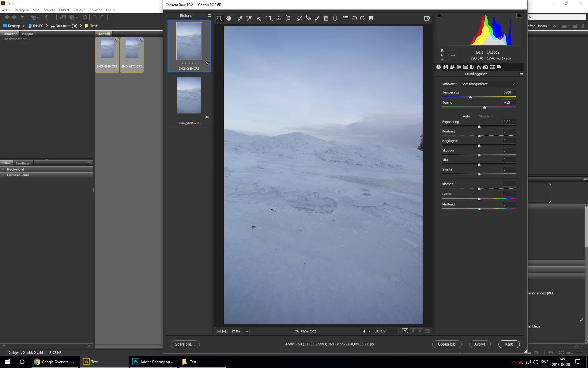Open the Lens Corrections panel tab
The image size is (588, 368).
tap(472, 67)
